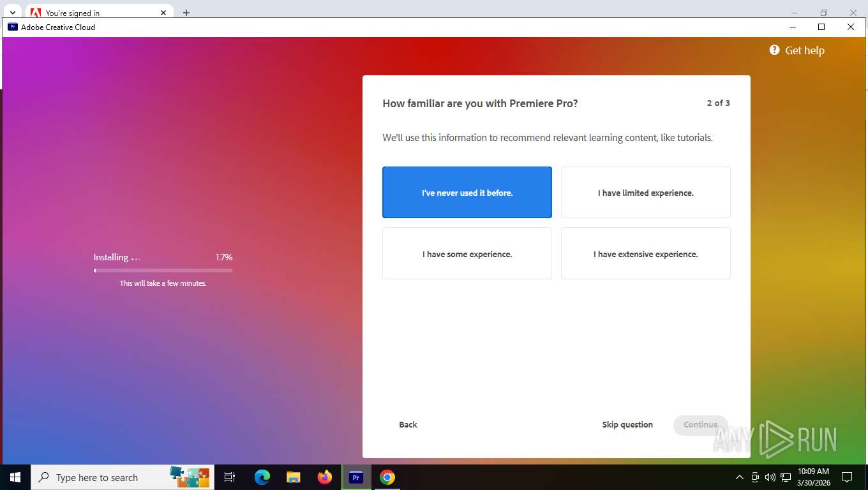Click the "Installing" status label
Screen dimensions: 868x490
click(x=111, y=257)
